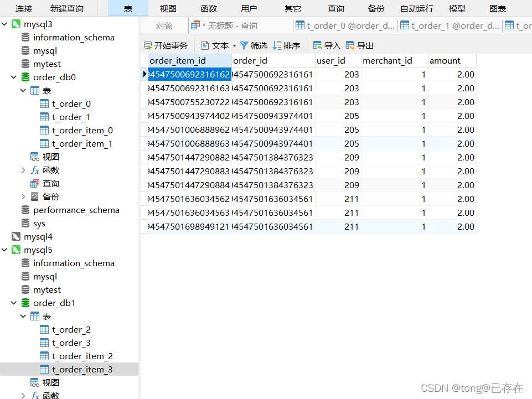The height and width of the screenshot is (399, 532).
Task: Click the order_db1 database icon
Action: click(25, 303)
